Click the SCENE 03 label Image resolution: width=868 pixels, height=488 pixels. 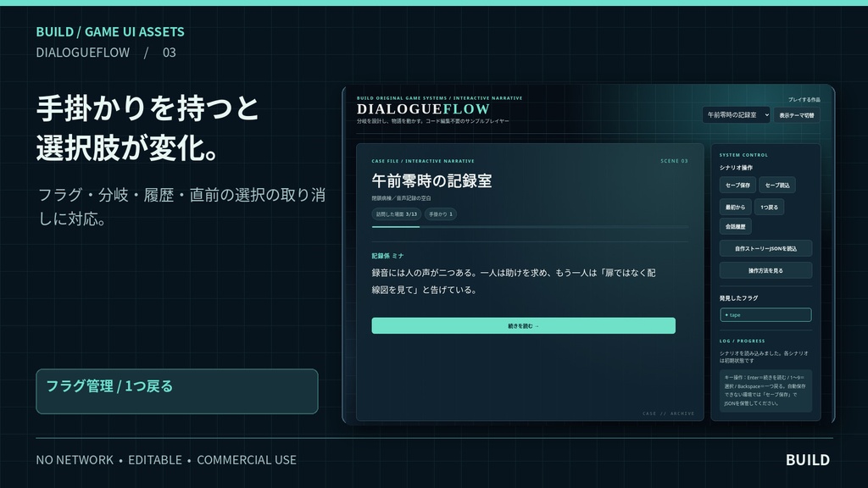pos(674,161)
